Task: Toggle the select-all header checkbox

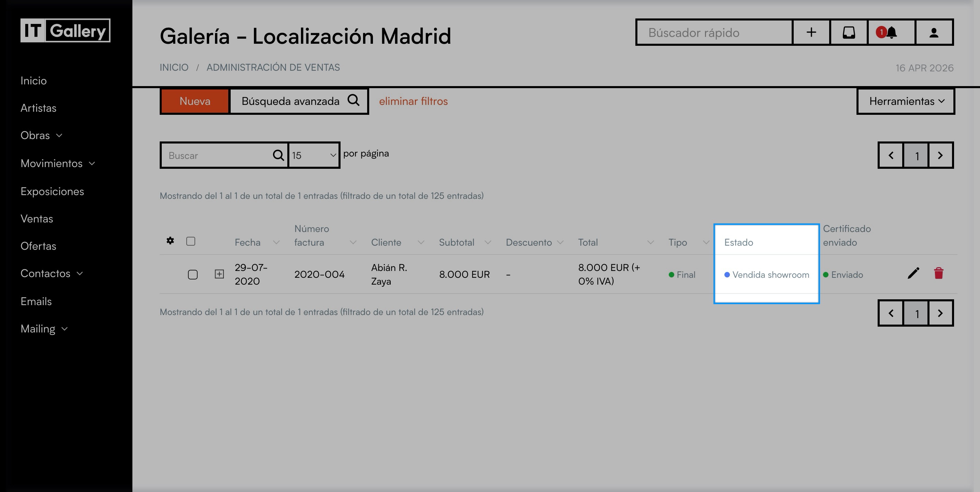Action: pyautogui.click(x=191, y=241)
